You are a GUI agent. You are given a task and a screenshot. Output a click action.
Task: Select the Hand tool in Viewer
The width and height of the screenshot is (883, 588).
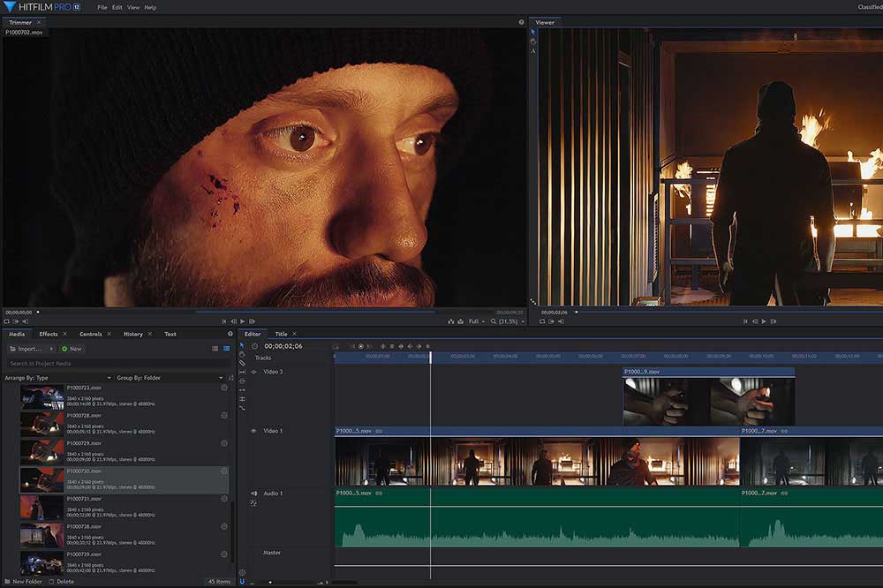point(533,41)
